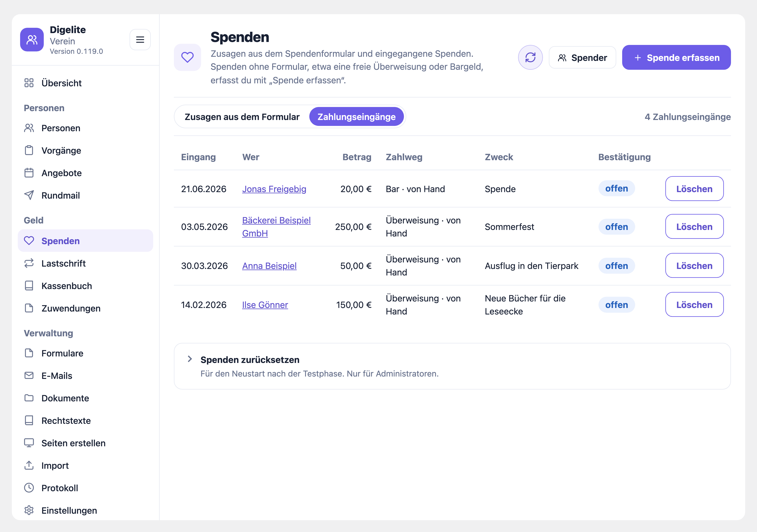Click the amount 250,00 € cell
757x532 pixels.
pyautogui.click(x=353, y=227)
